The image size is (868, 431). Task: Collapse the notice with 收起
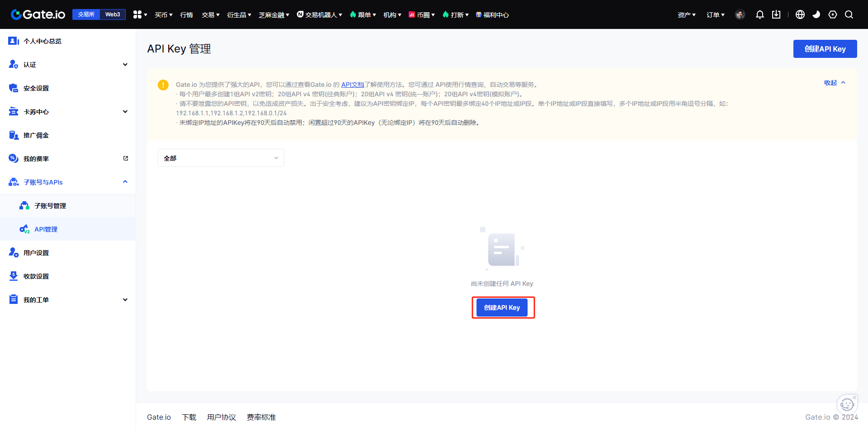click(835, 83)
